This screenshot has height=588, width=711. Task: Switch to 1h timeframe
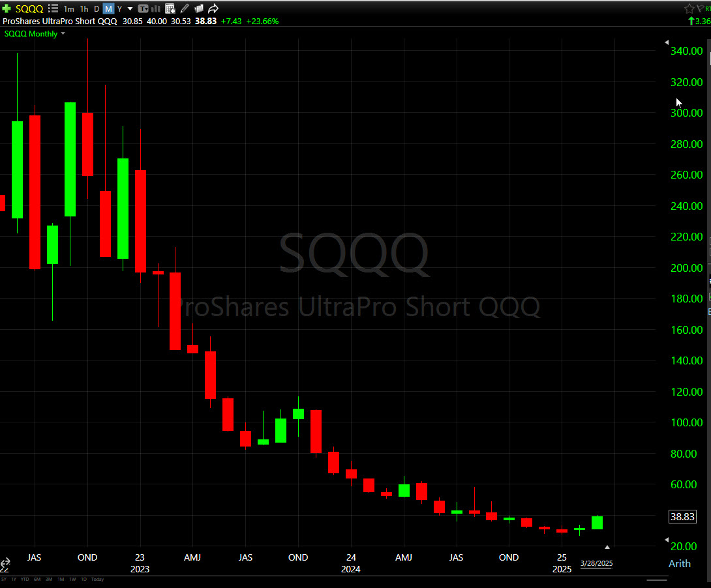tap(84, 9)
